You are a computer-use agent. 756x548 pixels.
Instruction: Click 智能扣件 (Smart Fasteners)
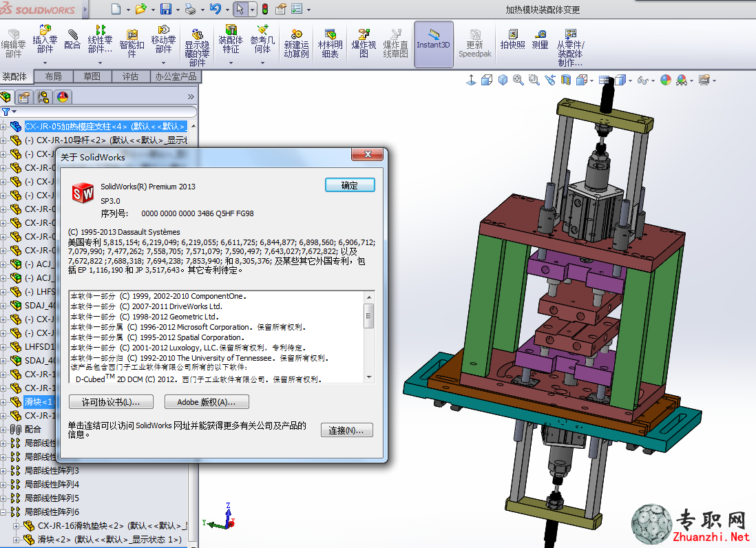(x=132, y=43)
